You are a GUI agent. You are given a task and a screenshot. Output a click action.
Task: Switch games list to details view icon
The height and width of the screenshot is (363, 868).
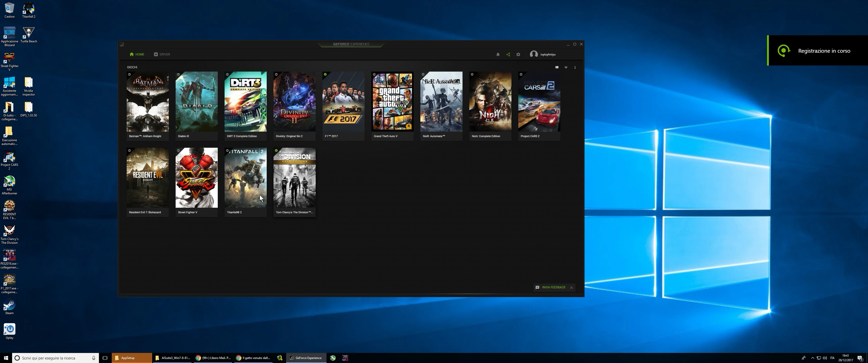coord(557,67)
